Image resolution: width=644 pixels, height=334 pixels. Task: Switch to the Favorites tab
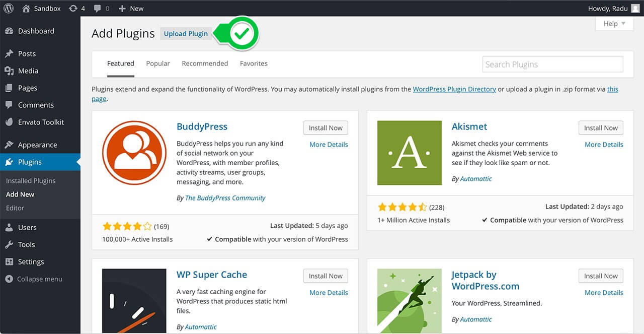click(x=254, y=63)
